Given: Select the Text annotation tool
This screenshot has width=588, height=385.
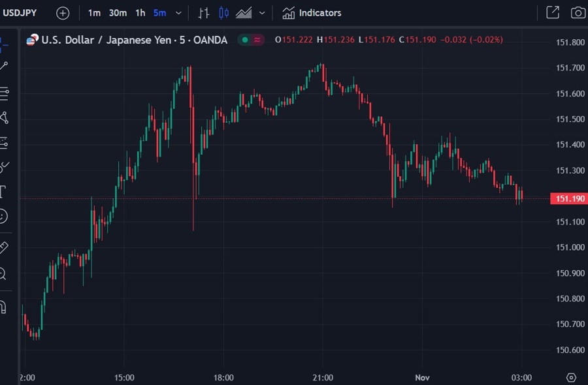Looking at the screenshot, I should point(3,192).
